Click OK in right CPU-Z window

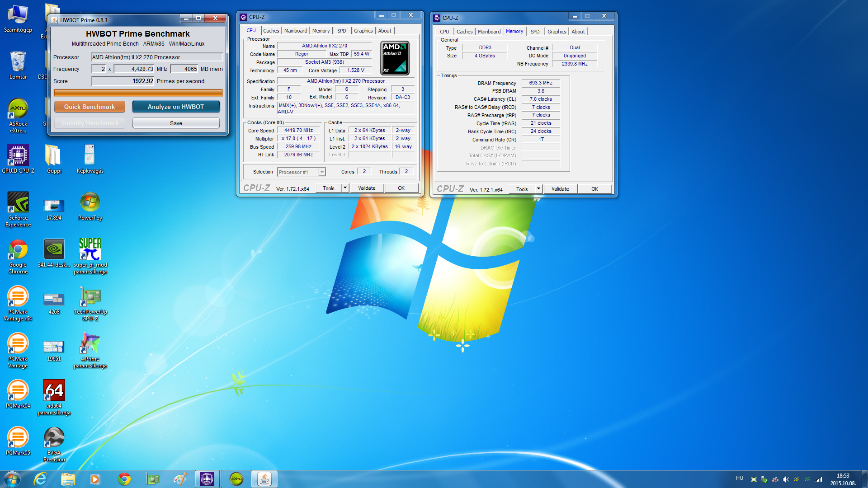pyautogui.click(x=594, y=189)
